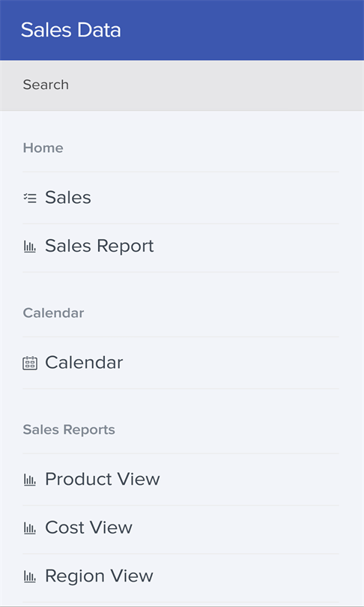Image resolution: width=364 pixels, height=607 pixels.
Task: Open the Calendar view entry
Action: point(181,363)
